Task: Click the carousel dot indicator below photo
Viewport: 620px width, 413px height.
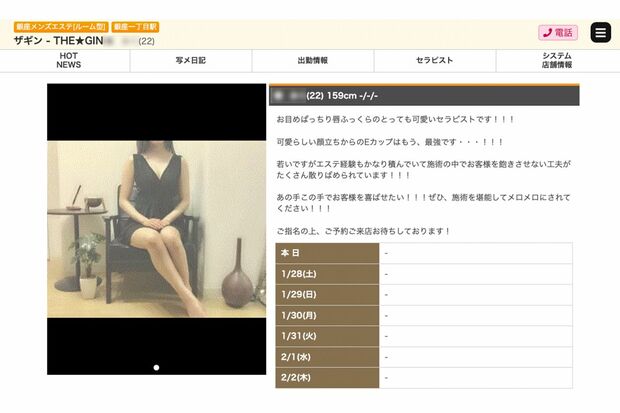Action: pyautogui.click(x=156, y=368)
